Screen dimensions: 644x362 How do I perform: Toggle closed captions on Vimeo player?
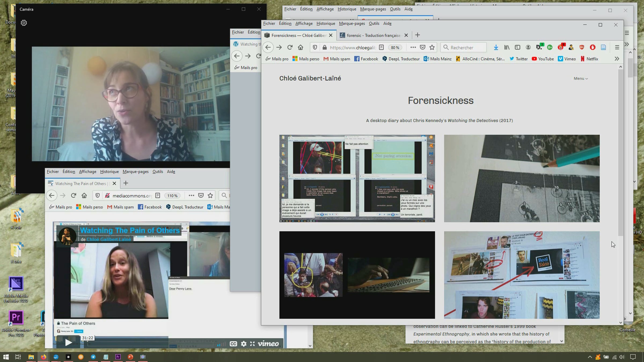(x=233, y=344)
